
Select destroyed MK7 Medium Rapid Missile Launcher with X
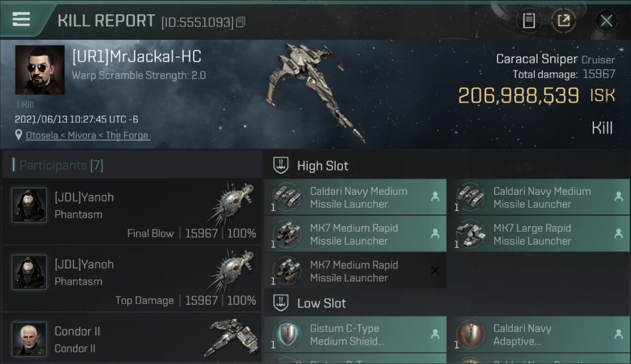tap(355, 271)
